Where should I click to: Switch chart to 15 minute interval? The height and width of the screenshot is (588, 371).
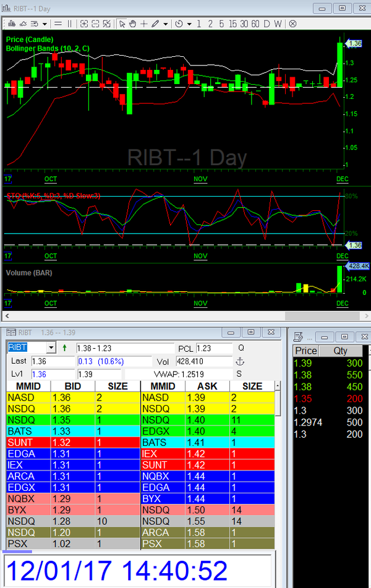tap(232, 23)
